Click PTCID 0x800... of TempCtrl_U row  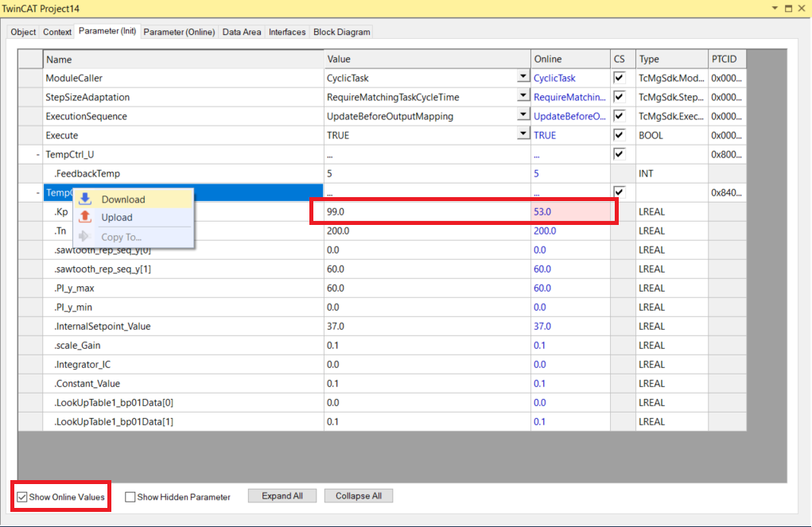[727, 154]
